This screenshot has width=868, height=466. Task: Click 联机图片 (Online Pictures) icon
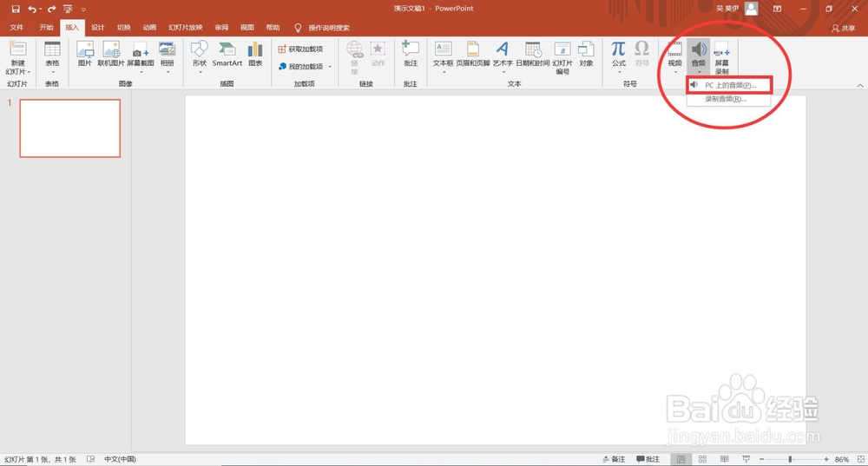111,54
